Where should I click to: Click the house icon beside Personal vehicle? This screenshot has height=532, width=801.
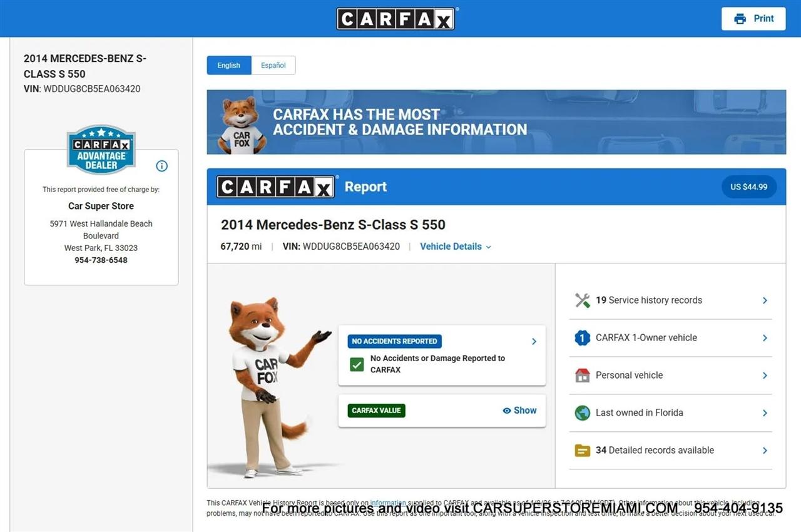(x=582, y=376)
